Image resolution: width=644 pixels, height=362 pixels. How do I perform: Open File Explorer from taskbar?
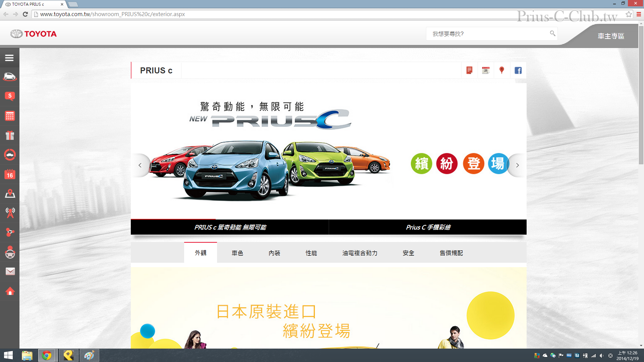point(27,355)
